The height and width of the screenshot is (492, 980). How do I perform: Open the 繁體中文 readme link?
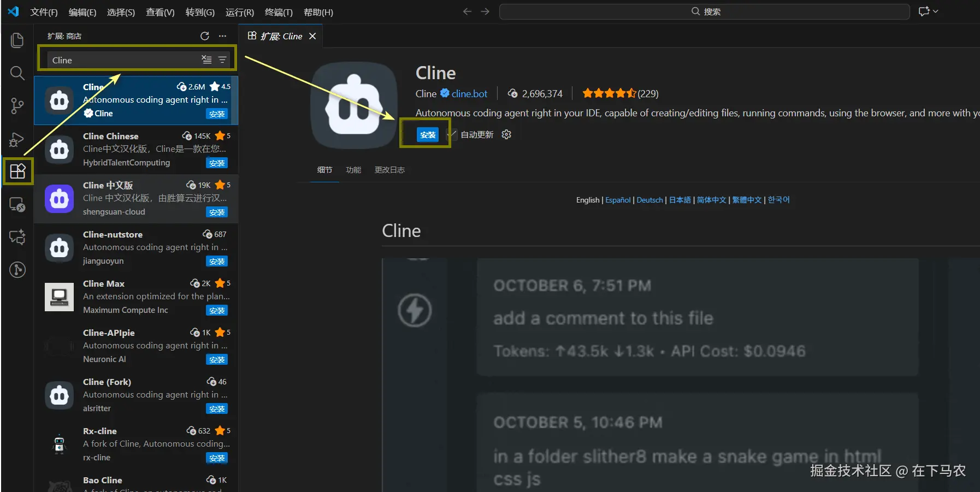pyautogui.click(x=747, y=200)
